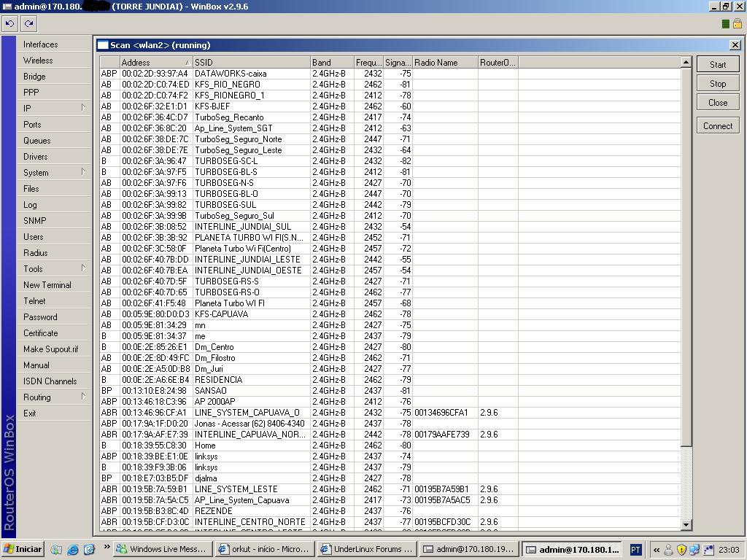Open ISDN Channels
The image size is (747, 560).
pyautogui.click(x=53, y=381)
